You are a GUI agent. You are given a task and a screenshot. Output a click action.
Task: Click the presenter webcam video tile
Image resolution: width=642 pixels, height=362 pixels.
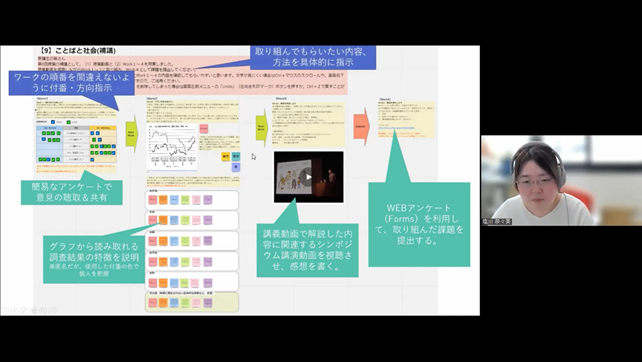(x=561, y=181)
